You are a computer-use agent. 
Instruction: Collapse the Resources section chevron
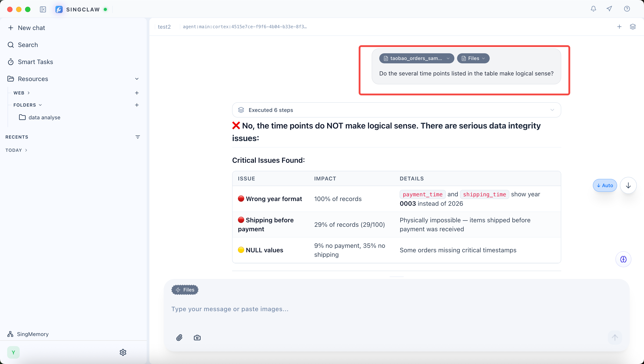pos(137,79)
